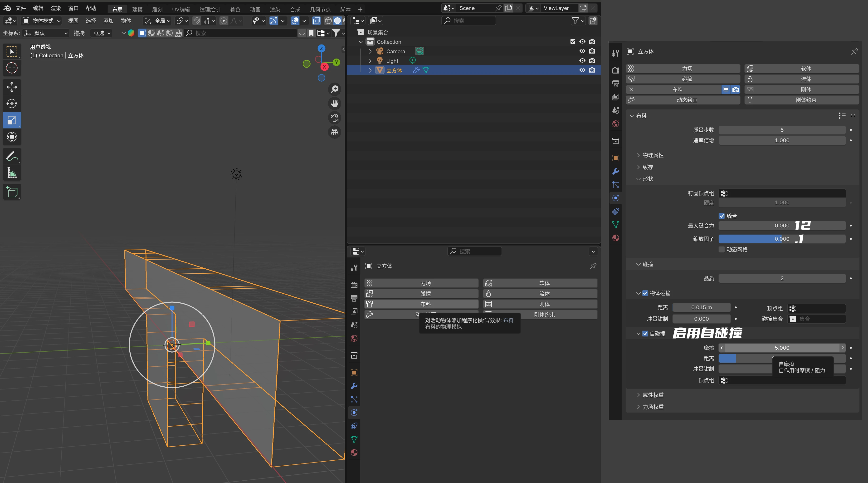Toggle camera view with camera gizmo icon
The width and height of the screenshot is (868, 483).
point(334,118)
